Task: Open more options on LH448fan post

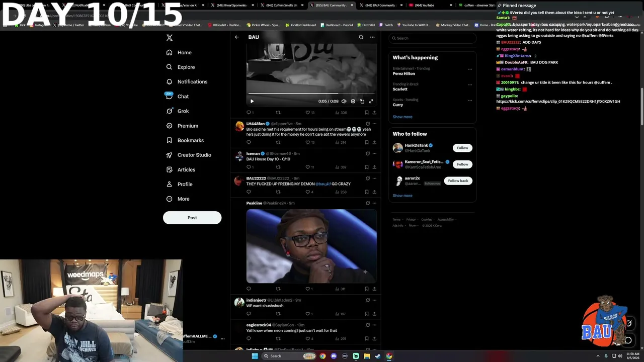Action: point(374,124)
